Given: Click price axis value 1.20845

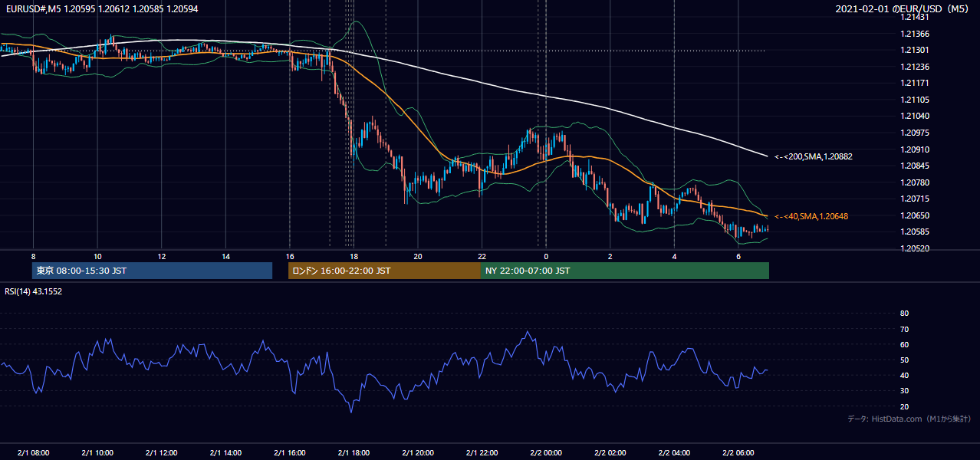Looking at the screenshot, I should [x=915, y=166].
